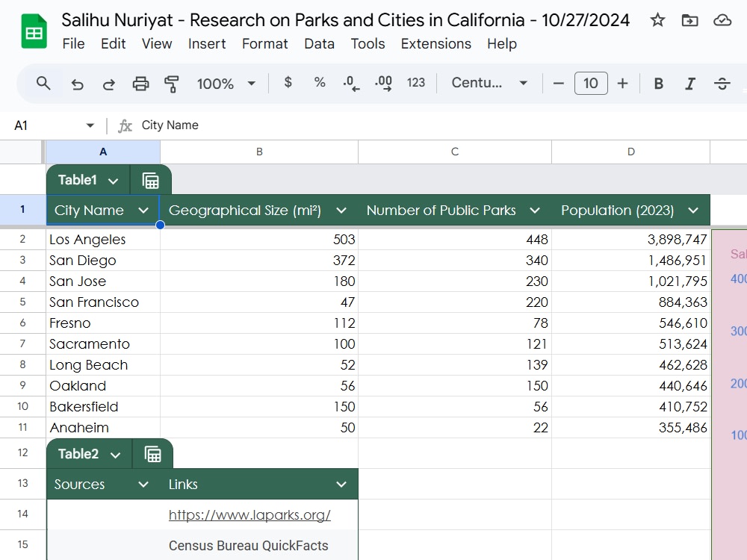
Task: Open the Google Sheets home icon
Action: (x=34, y=31)
